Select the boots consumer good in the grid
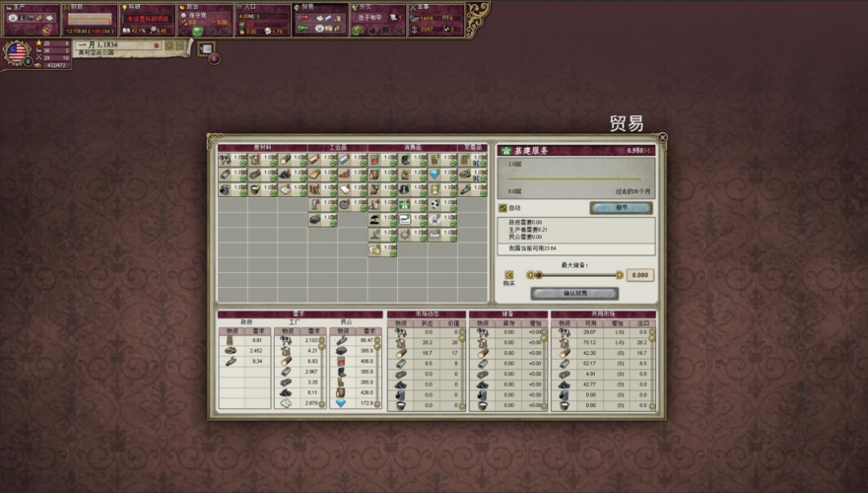Screen dimensions: 868x493 click(x=412, y=160)
